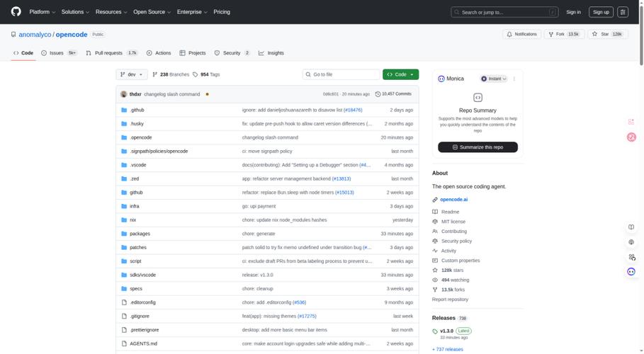
Task: Open the anomalyco owner link
Action: coord(35,35)
